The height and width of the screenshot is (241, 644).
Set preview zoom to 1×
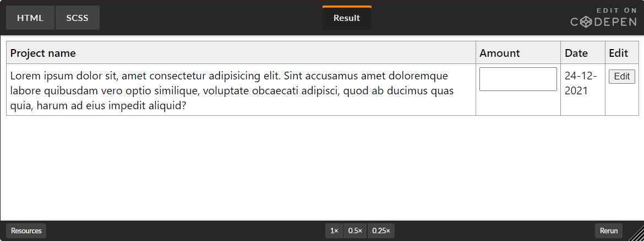[334, 231]
